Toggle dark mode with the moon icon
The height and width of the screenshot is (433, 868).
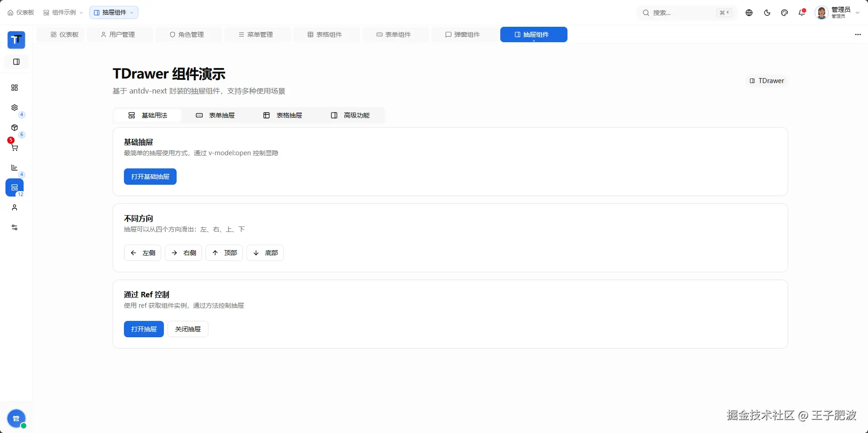pos(767,13)
